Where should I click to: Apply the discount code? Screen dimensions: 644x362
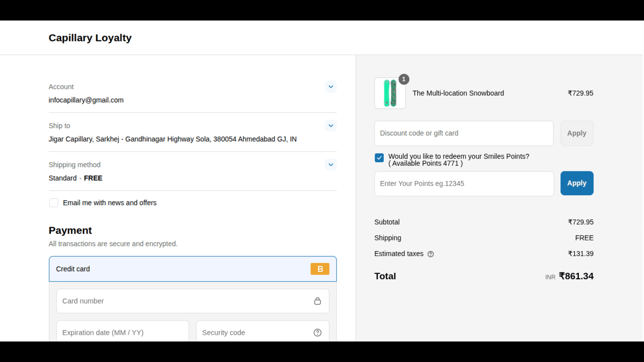pos(576,133)
